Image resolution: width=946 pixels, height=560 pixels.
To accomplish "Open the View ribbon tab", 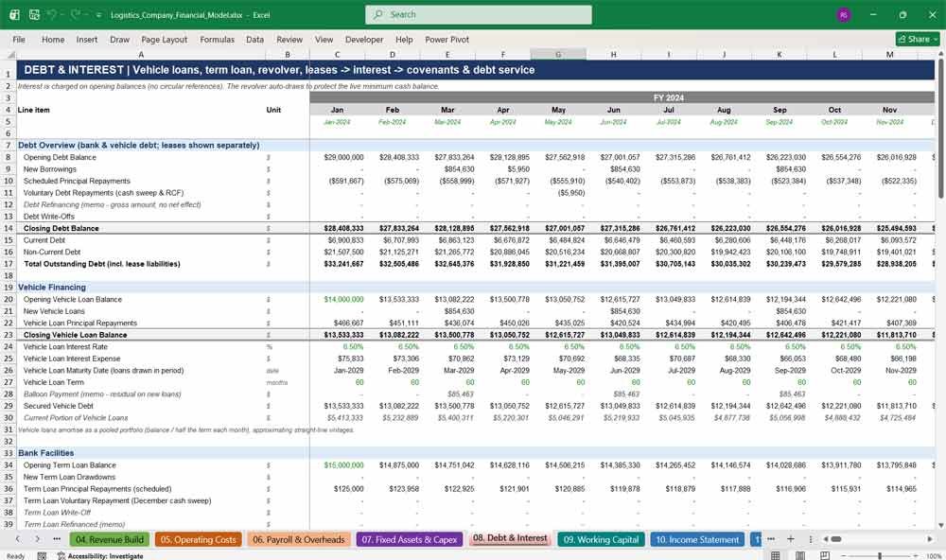I will [x=324, y=39].
